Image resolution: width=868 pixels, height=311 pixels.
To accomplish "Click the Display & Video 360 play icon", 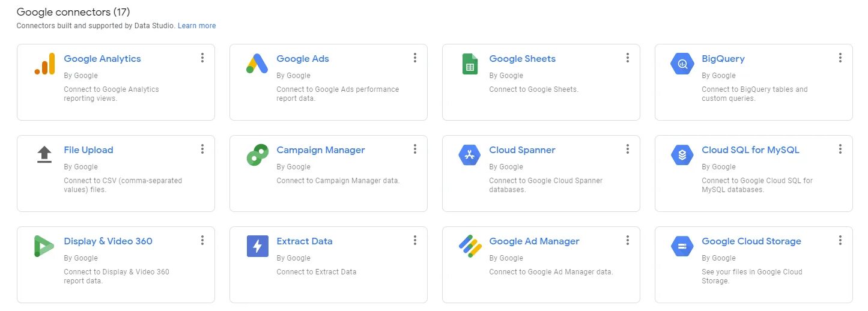I will pos(44,246).
